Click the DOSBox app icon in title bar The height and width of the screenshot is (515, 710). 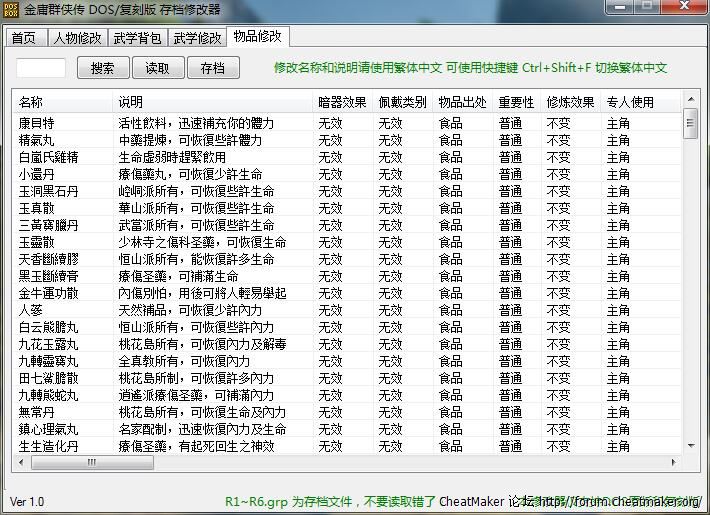tap(11, 9)
